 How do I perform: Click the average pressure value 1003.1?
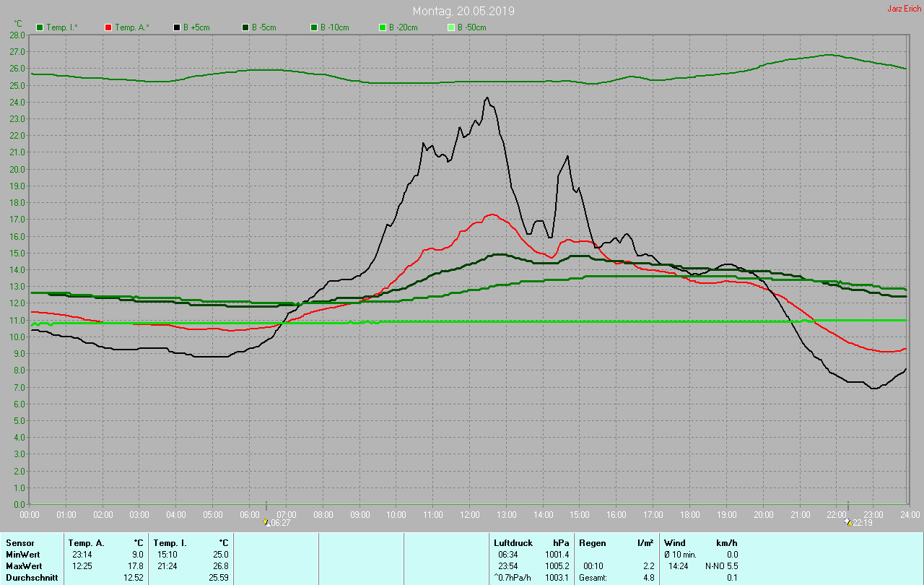coord(557,577)
